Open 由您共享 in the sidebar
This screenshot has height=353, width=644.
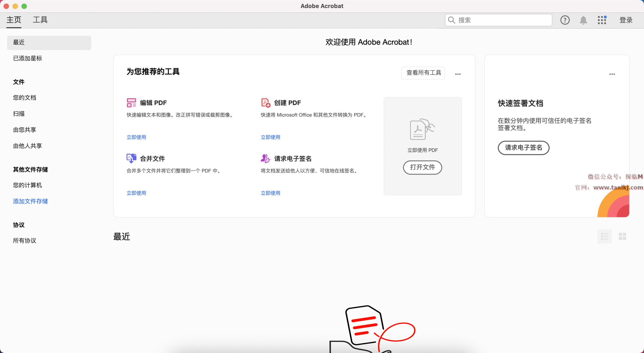(x=25, y=130)
